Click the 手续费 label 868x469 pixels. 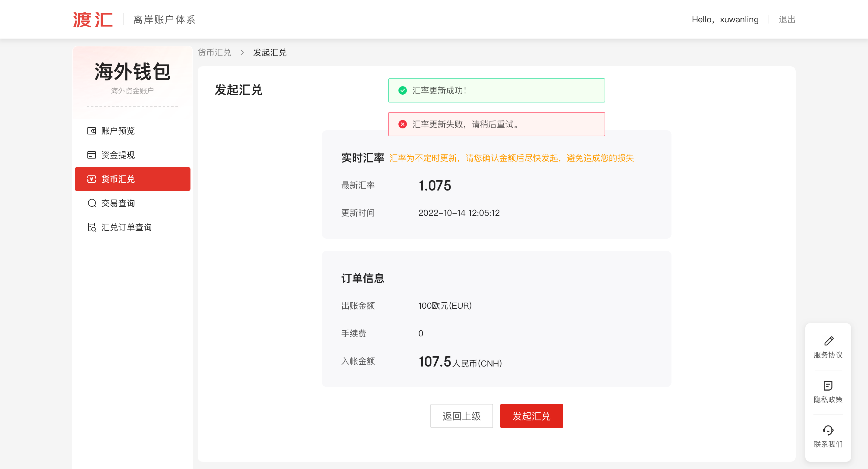(354, 334)
